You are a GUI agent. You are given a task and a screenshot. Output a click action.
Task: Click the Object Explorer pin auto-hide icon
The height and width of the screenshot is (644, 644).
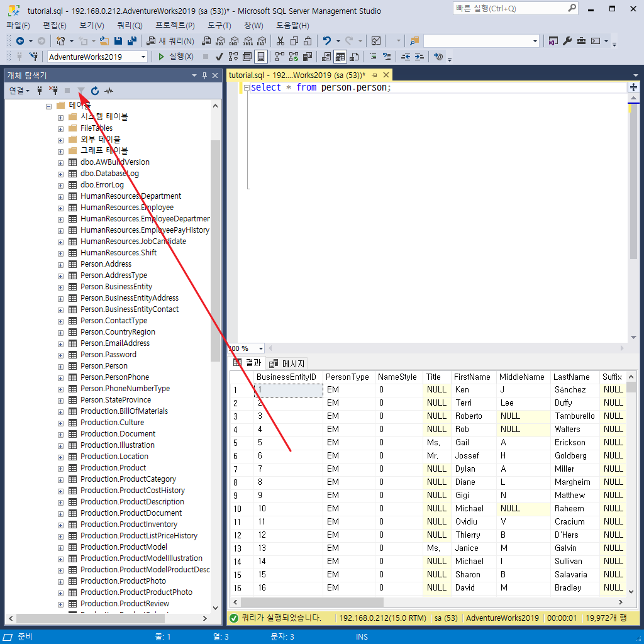(x=204, y=75)
